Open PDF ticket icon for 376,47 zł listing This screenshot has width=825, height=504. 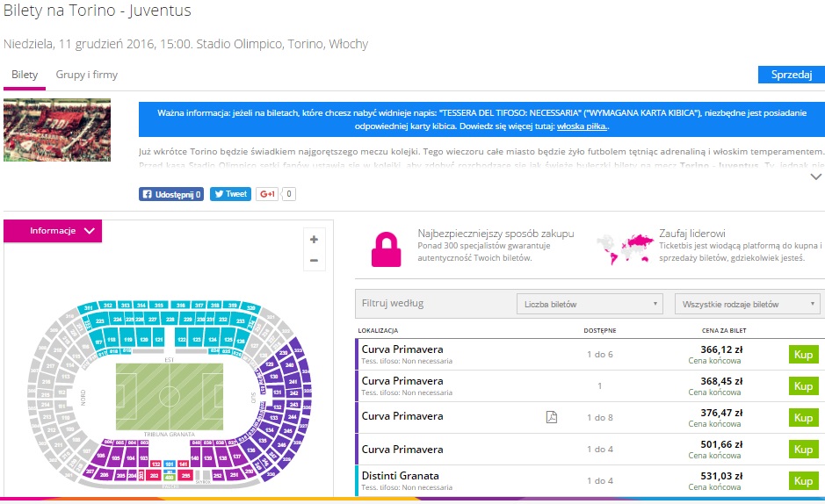click(551, 417)
